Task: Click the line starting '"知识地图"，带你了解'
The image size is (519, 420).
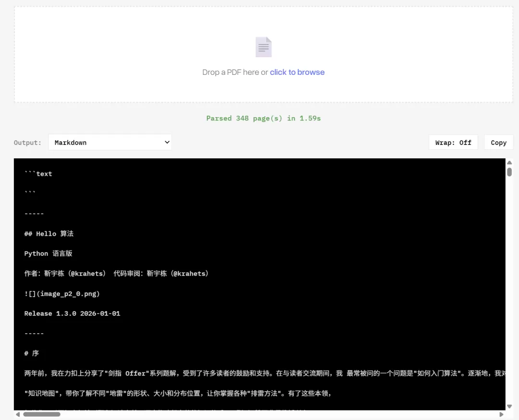Action: point(178,393)
